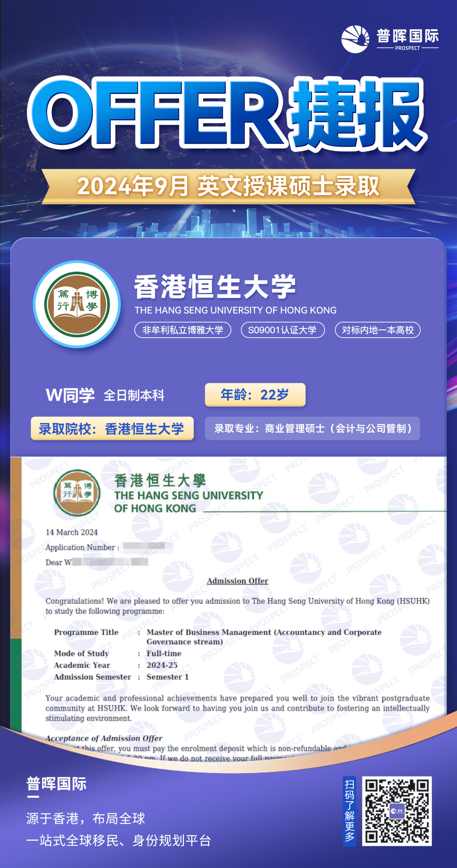Image resolution: width=457 pixels, height=868 pixels.
Task: Click the 2024年9月 英文授课硕士录取 banner
Action: (228, 186)
